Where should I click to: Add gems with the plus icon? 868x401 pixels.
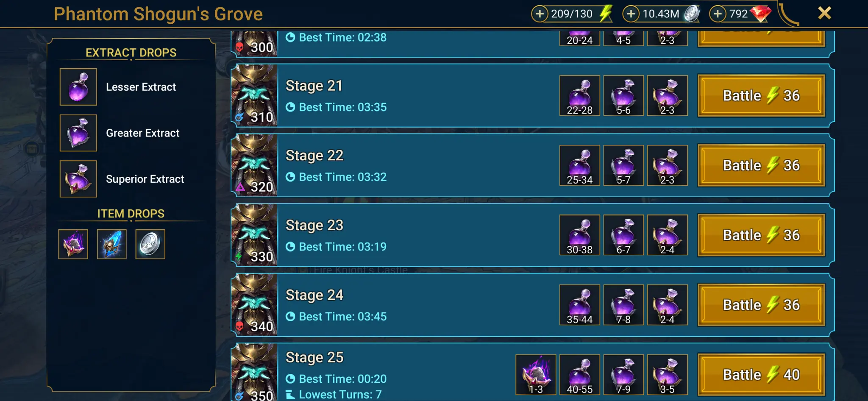(718, 14)
